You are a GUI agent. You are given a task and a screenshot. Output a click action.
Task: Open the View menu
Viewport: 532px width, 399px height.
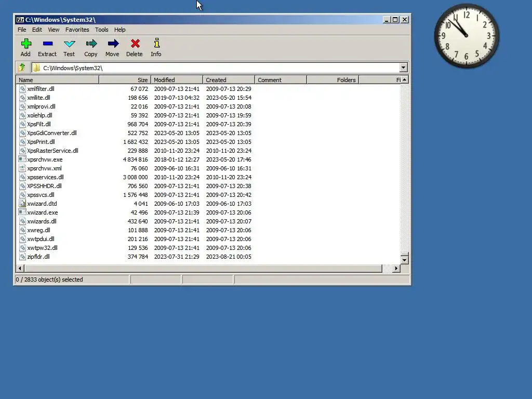(x=54, y=30)
